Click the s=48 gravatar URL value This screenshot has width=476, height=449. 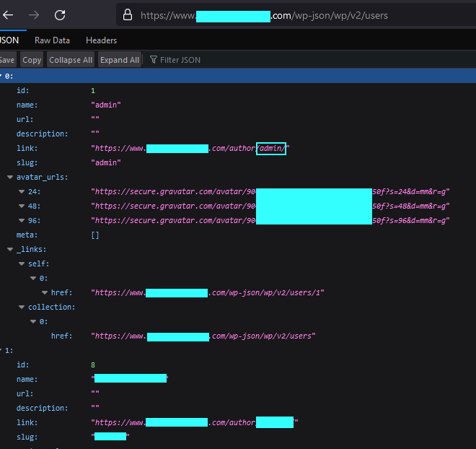click(270, 206)
